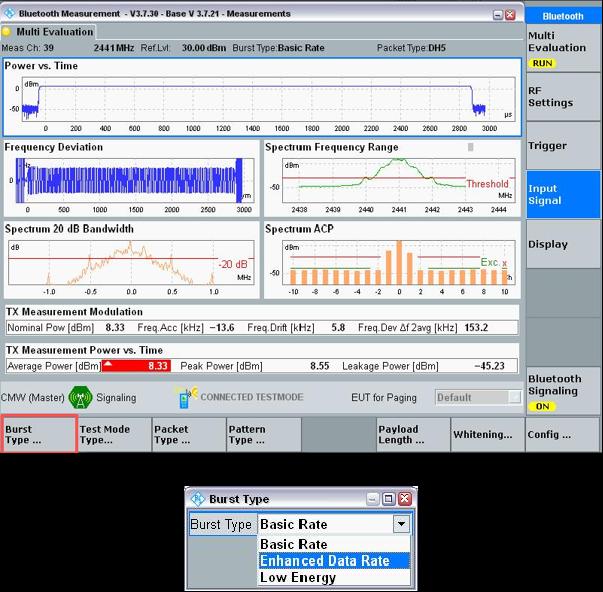Screen dimensions: 603x592
Task: Click the Burst Type dialog logo icon
Action: click(x=198, y=499)
